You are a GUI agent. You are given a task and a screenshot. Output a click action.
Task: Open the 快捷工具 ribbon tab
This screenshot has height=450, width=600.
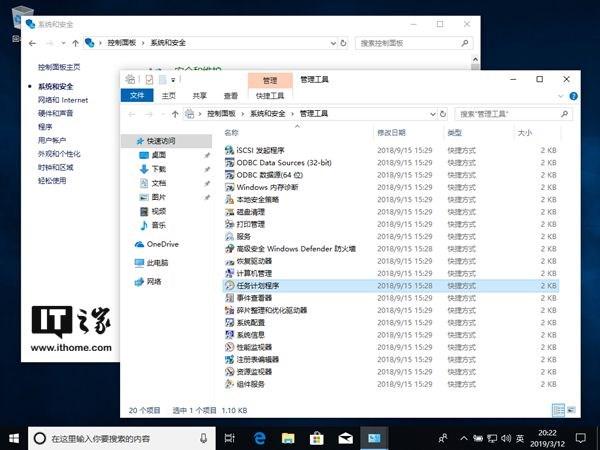pos(270,96)
